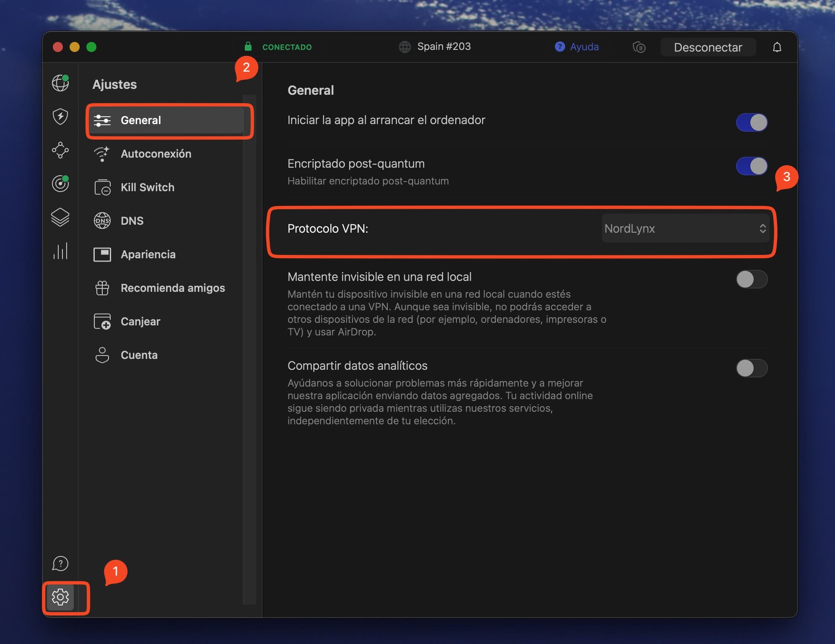The height and width of the screenshot is (644, 835).
Task: Click the Apariencia window icon
Action: [x=102, y=254]
